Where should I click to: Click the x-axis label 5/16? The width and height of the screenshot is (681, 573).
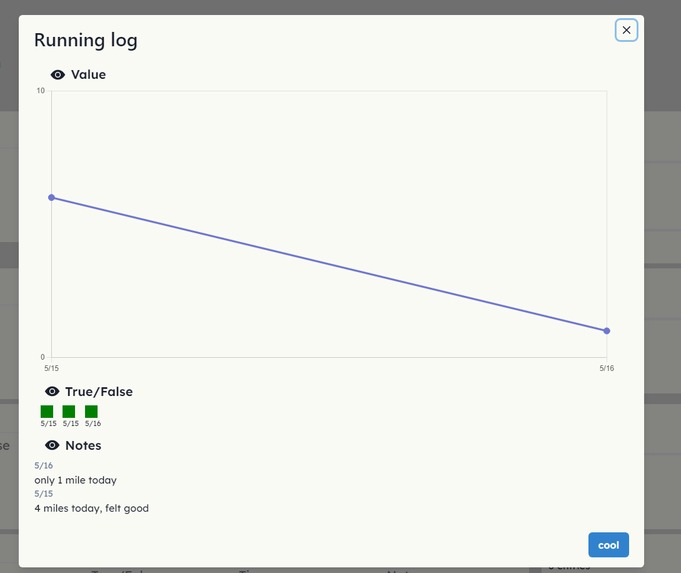point(607,368)
